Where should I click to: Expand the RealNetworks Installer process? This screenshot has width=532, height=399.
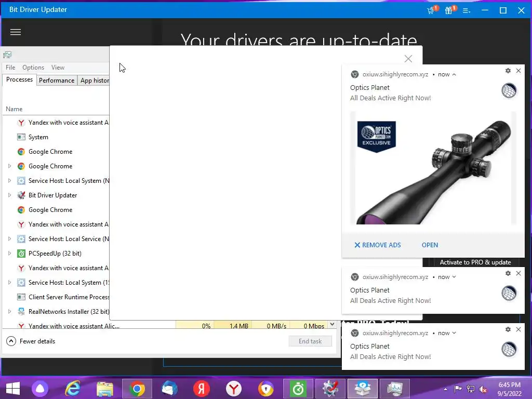pos(9,312)
